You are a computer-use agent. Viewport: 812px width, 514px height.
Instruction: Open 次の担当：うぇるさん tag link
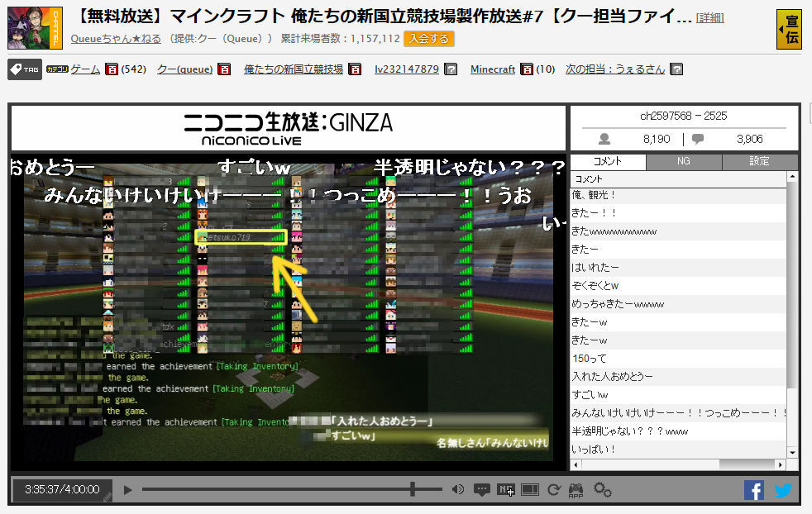click(614, 69)
